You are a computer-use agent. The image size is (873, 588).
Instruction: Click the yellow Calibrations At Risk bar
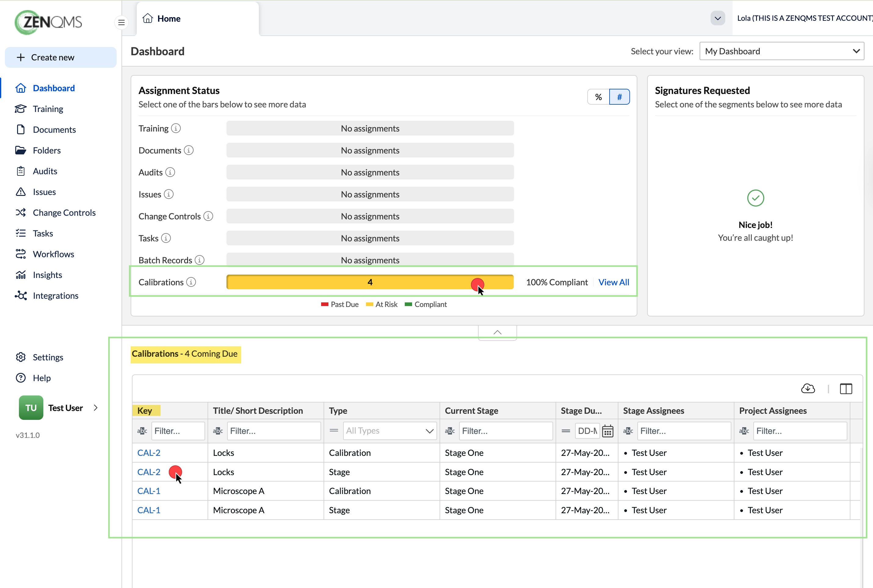click(370, 282)
